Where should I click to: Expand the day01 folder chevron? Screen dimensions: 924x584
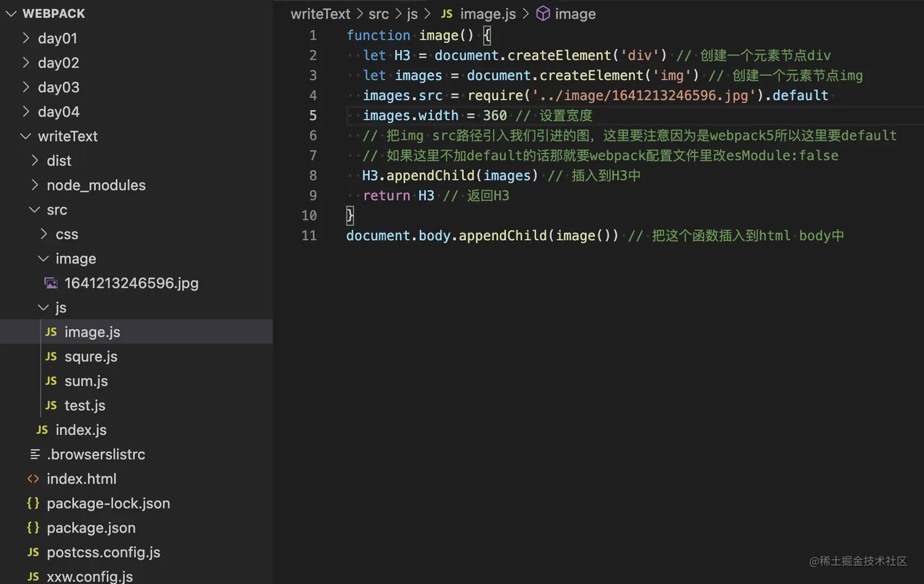pos(26,38)
